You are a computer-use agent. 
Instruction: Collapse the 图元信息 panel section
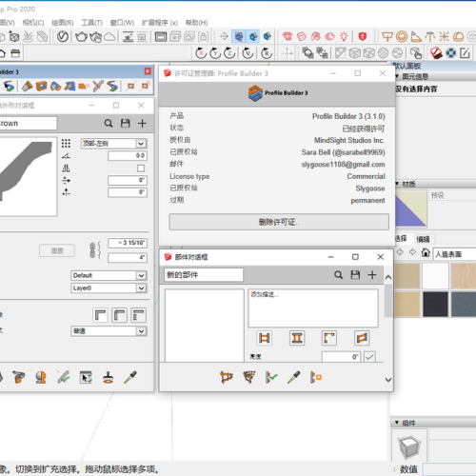pyautogui.click(x=397, y=76)
